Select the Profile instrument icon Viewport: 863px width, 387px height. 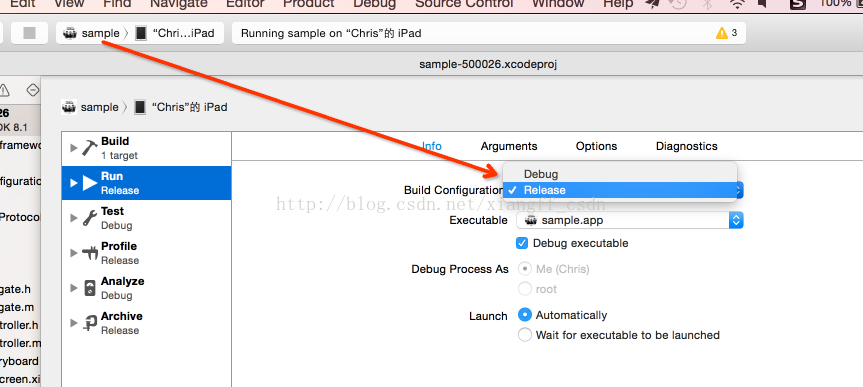[x=89, y=253]
